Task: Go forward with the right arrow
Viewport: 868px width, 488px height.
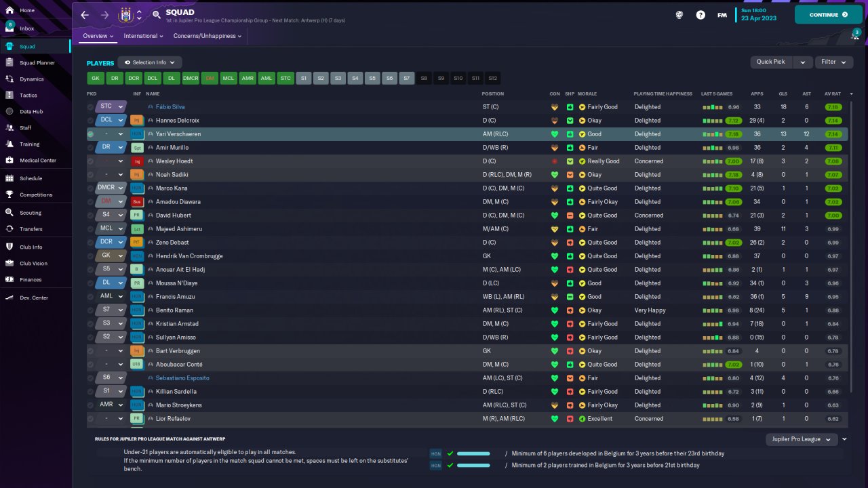Action: 104,15
